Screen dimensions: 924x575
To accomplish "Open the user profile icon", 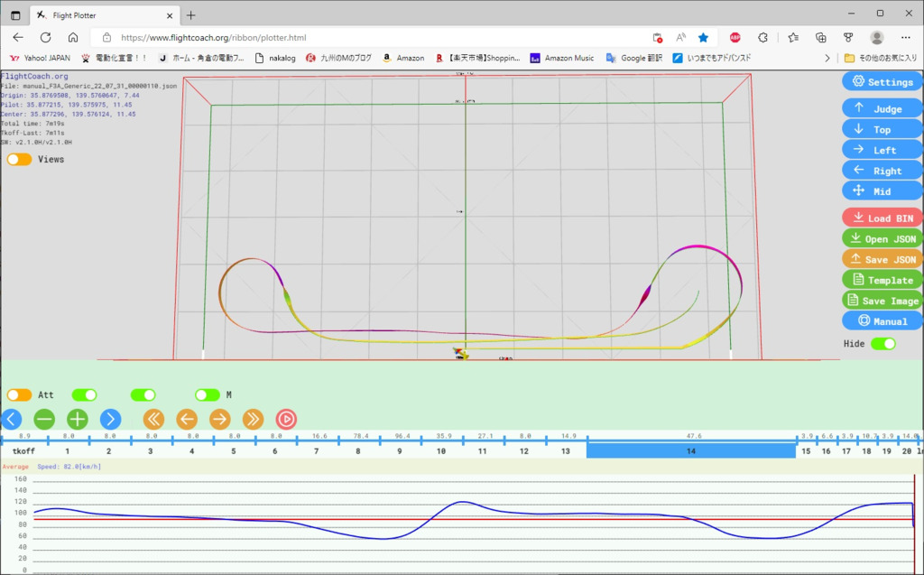I will [x=877, y=38].
